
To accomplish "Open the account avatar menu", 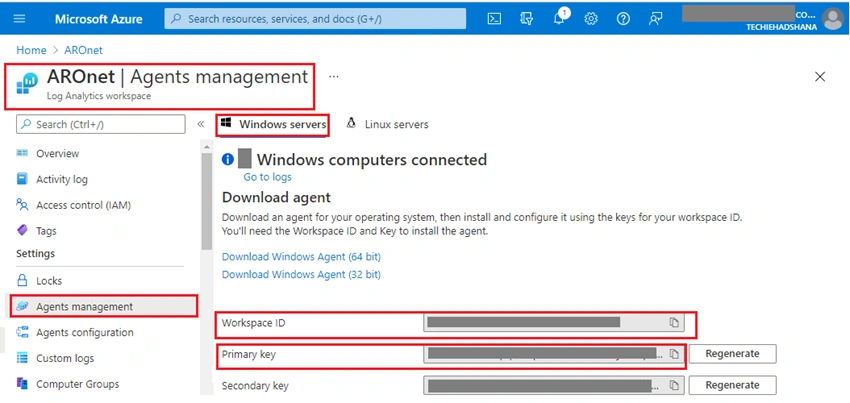I will point(833,19).
